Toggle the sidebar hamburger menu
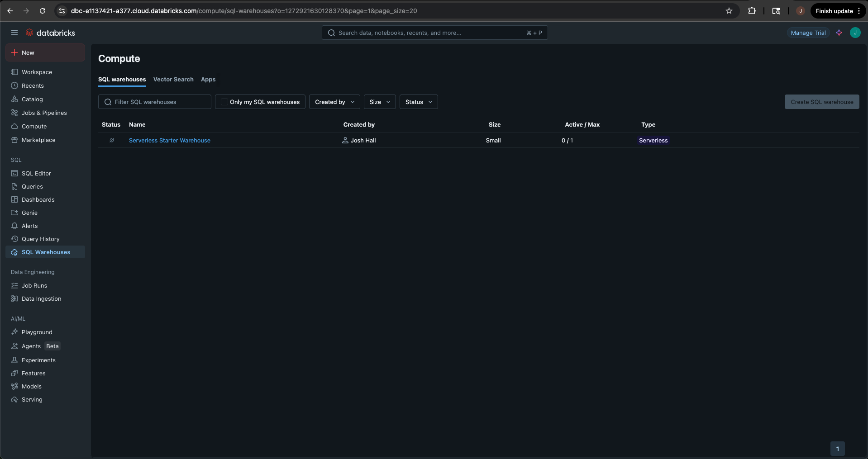The width and height of the screenshot is (868, 459). [14, 33]
